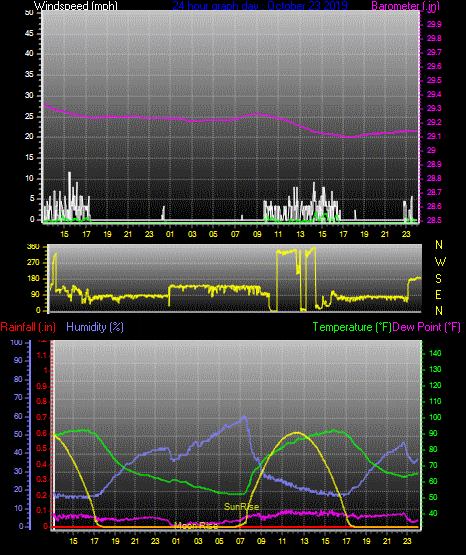The height and width of the screenshot is (555, 466).
Task: Click barometer axis value "29.5"
Action: [434, 80]
